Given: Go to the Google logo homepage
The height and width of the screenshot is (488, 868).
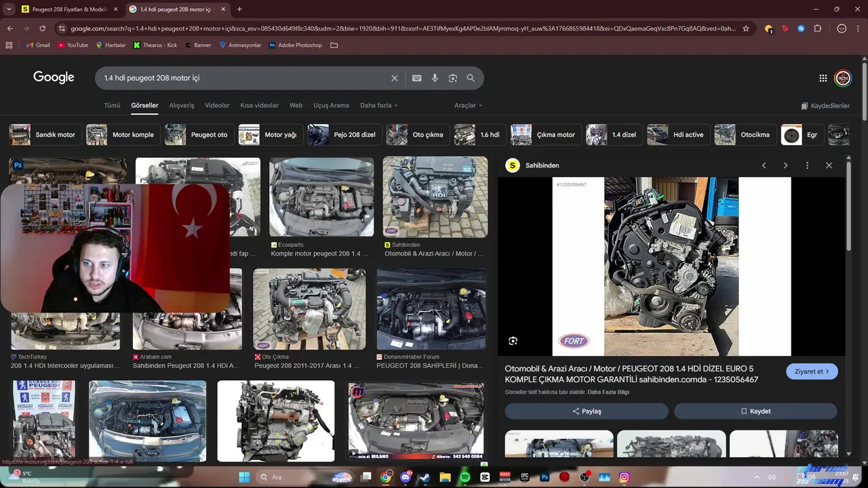Looking at the screenshot, I should pyautogui.click(x=54, y=77).
